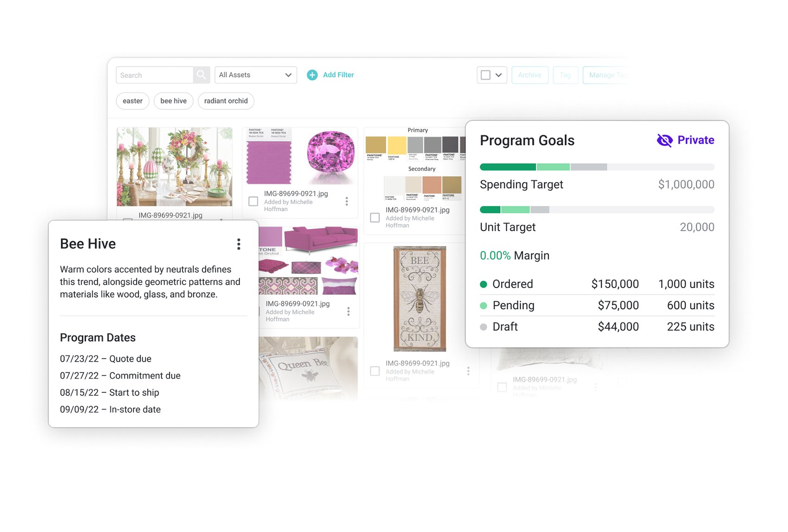Click into the Search input field
The width and height of the screenshot is (788, 532).
click(x=154, y=75)
